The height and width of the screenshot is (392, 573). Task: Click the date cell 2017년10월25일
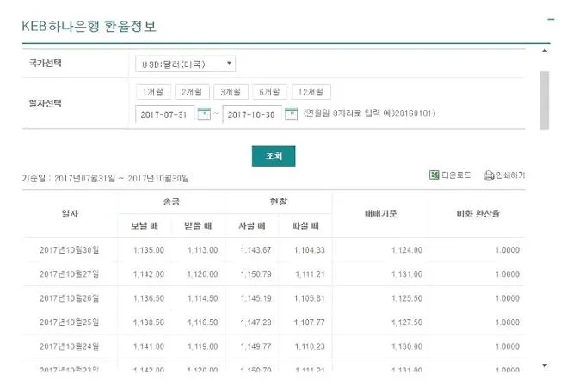click(x=70, y=322)
